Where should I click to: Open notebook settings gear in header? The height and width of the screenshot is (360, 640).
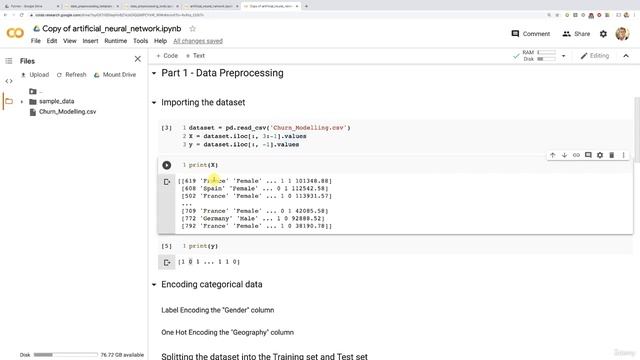603,34
